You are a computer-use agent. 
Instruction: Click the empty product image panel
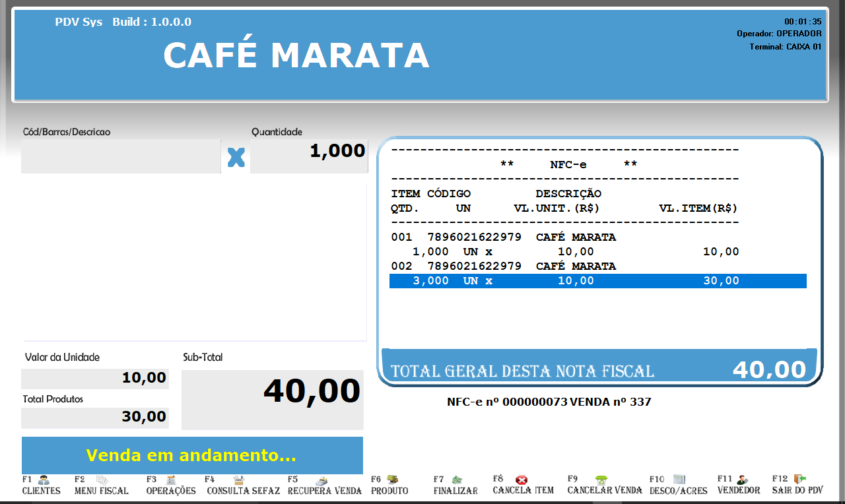(x=194, y=262)
